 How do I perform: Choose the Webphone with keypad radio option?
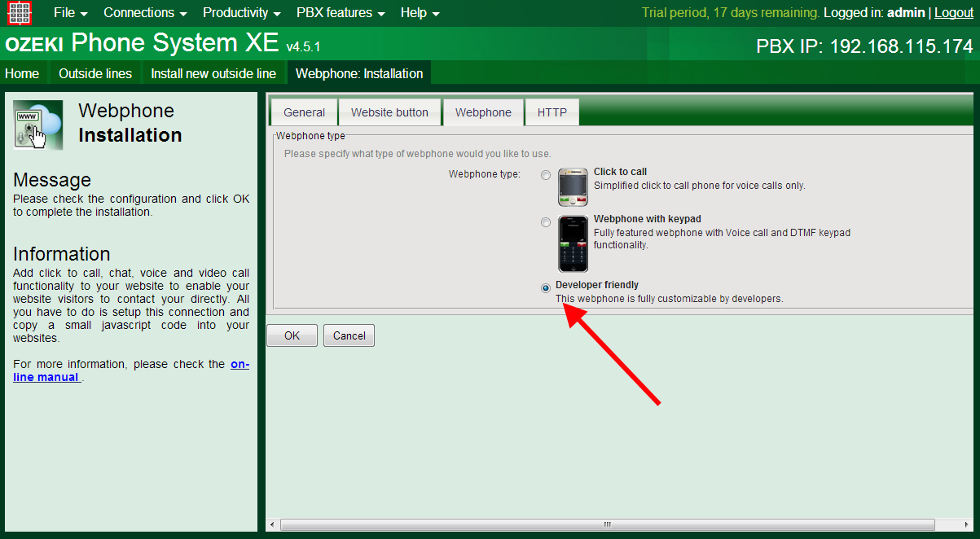546,222
